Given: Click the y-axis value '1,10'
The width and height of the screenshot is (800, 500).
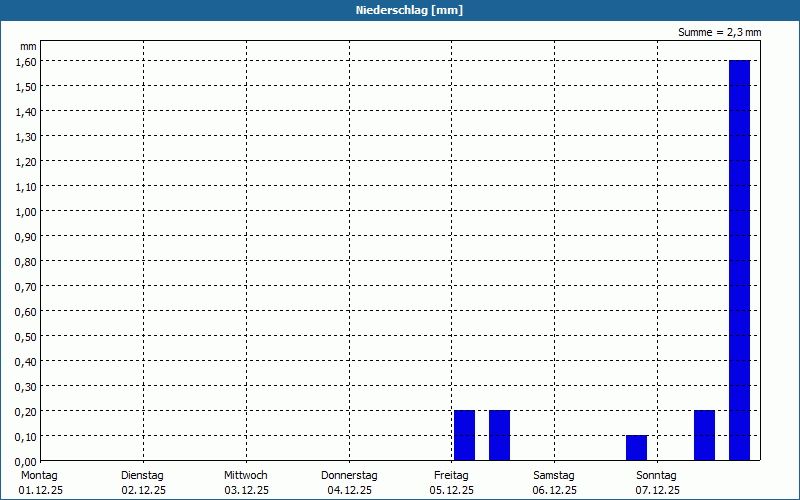Looking at the screenshot, I should 26,187.
